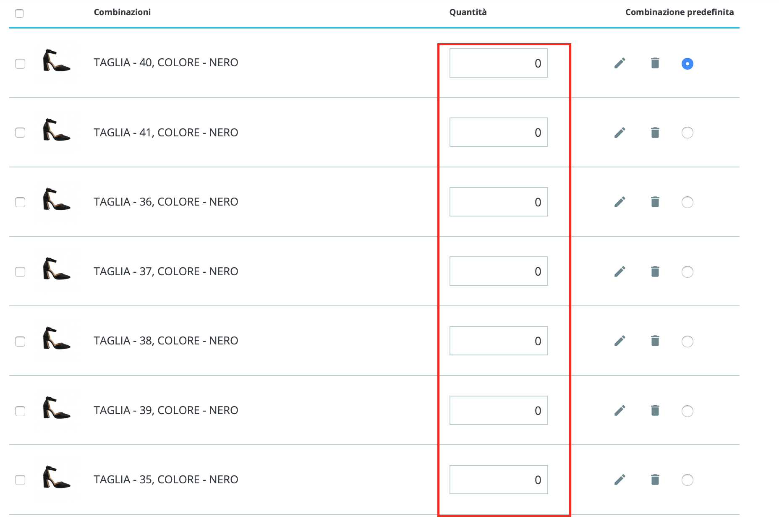Edit the TAGLIA 36 NERO combination
Screen dimensions: 779x532
pyautogui.click(x=620, y=202)
